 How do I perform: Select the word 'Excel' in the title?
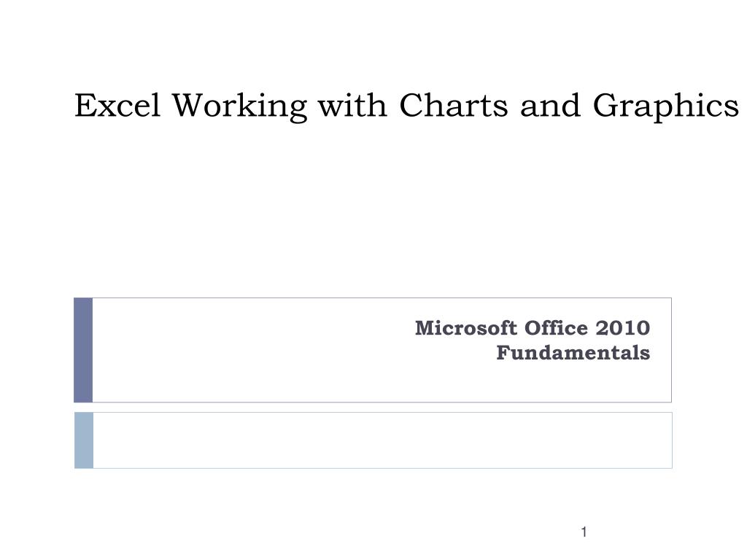(x=117, y=105)
